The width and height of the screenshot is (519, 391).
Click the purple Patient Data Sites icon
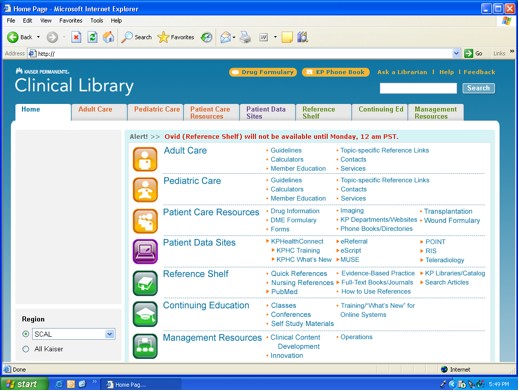pyautogui.click(x=145, y=251)
